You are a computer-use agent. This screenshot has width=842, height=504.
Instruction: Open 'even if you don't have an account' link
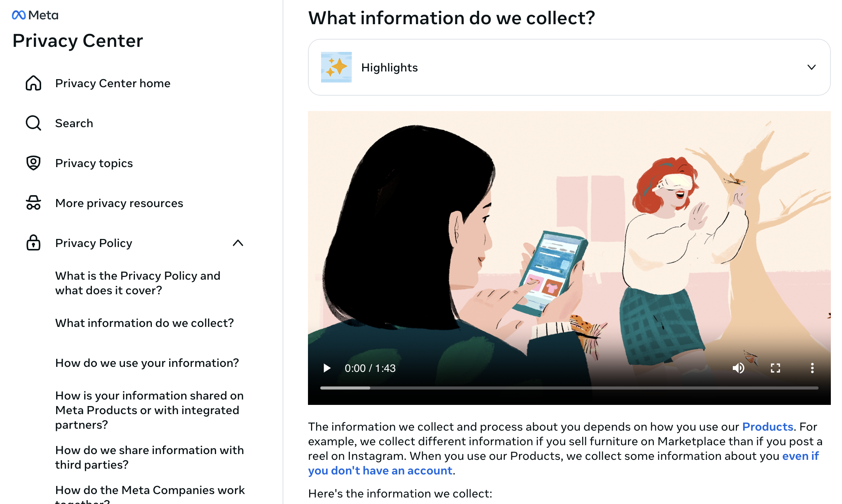tap(564, 463)
